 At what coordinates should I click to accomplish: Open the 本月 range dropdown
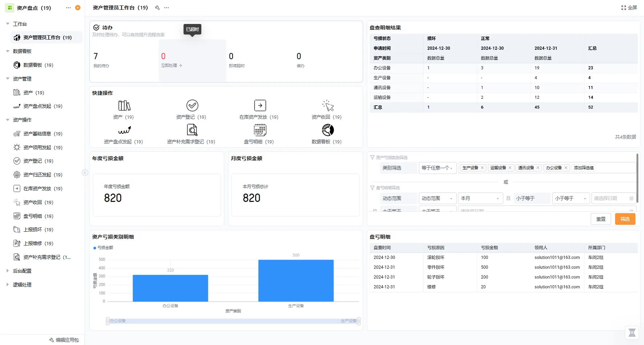click(480, 198)
